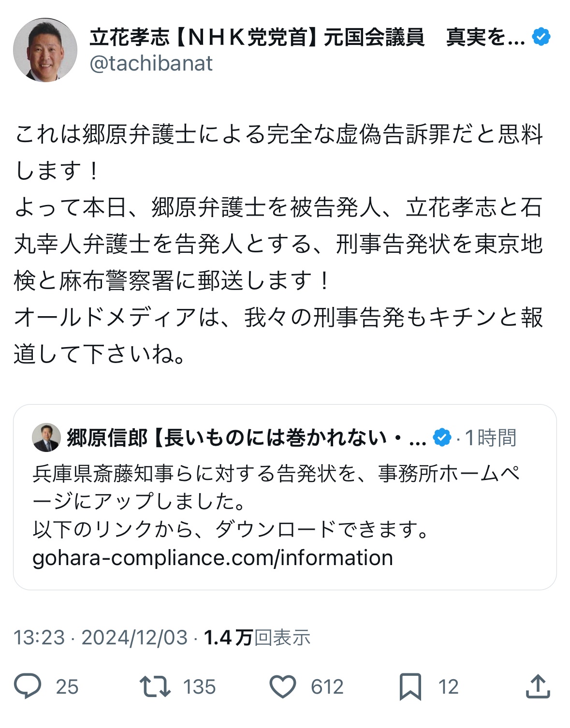Click the 25 replies count
Image resolution: width=570 pixels, height=728 pixels.
coord(67,687)
